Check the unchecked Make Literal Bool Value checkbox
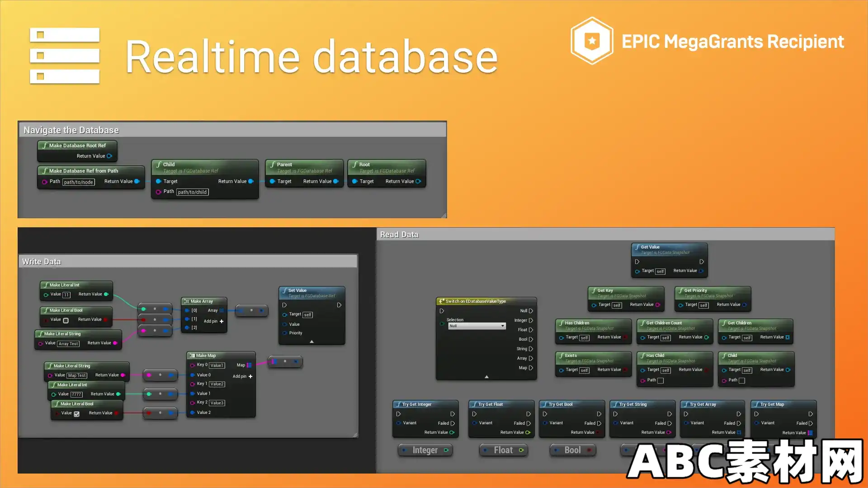This screenshot has width=868, height=488. [66, 320]
